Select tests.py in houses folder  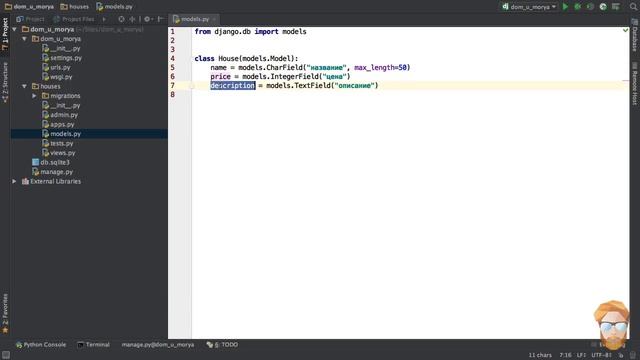[62, 143]
